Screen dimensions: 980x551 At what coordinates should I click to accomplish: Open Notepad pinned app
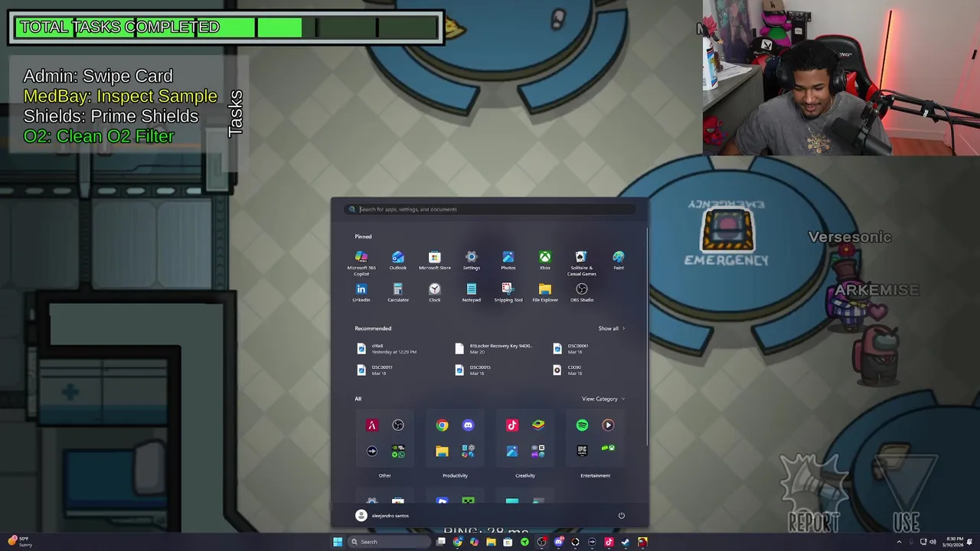click(471, 292)
